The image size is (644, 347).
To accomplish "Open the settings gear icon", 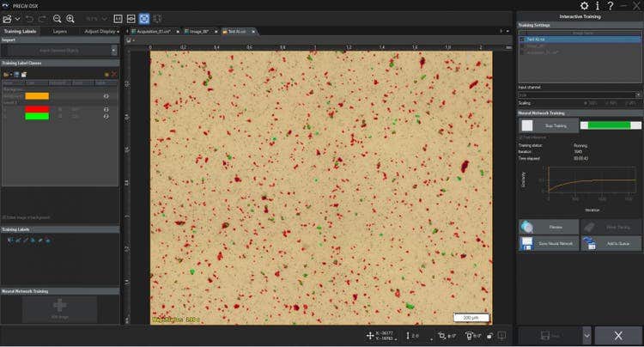I will pyautogui.click(x=585, y=6).
